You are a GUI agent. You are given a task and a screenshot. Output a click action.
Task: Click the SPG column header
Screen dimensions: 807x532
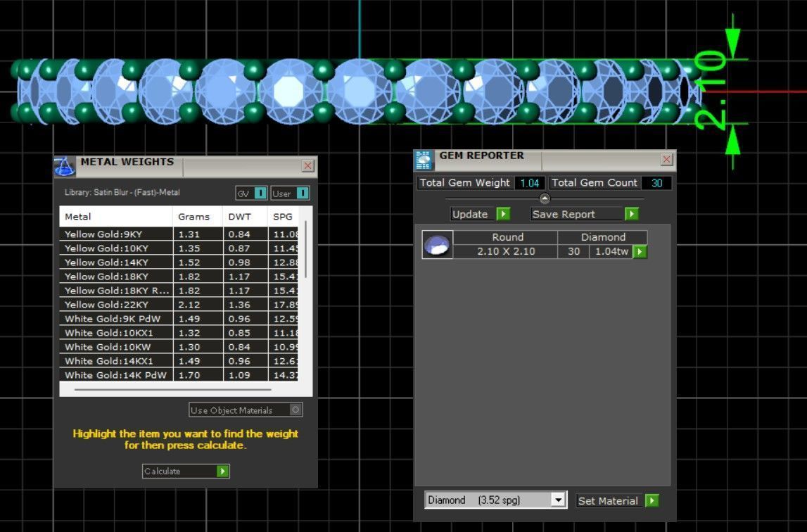[283, 217]
